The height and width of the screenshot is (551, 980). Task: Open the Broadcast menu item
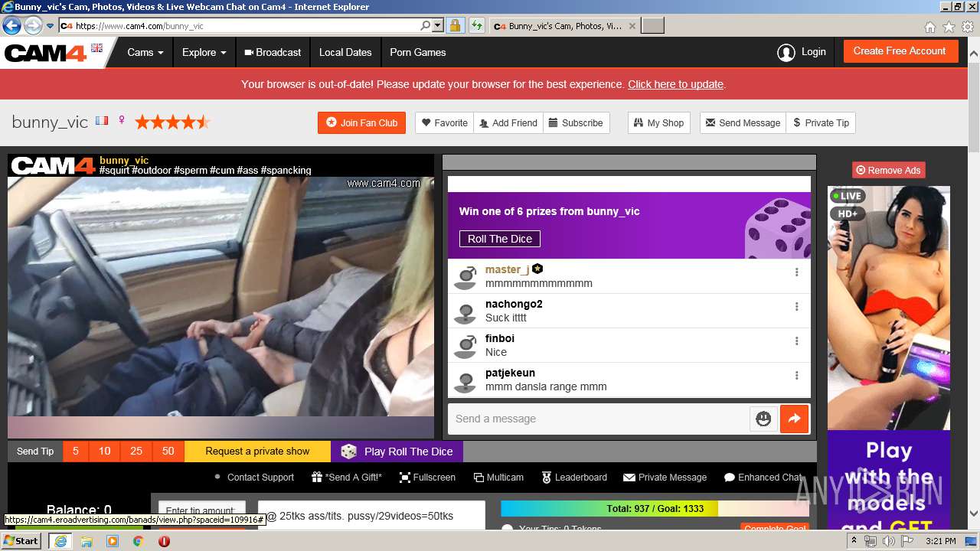point(273,53)
